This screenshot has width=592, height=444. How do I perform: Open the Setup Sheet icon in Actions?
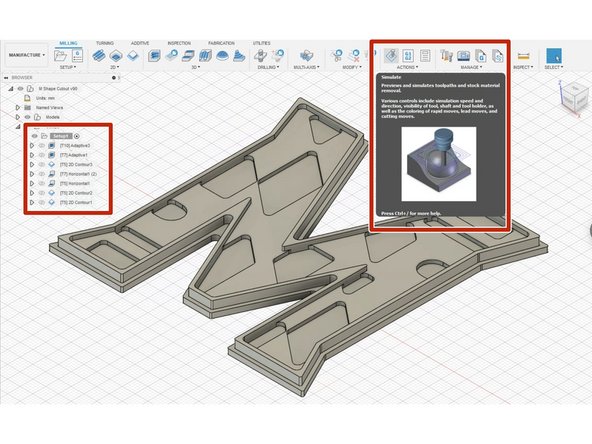[425, 56]
